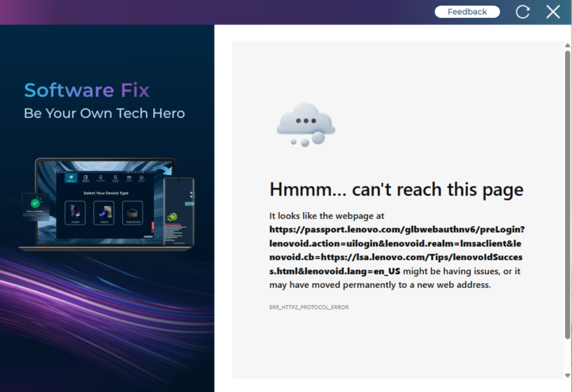Open the passport.lenovo.com link text
572x392 pixels.
(396, 230)
